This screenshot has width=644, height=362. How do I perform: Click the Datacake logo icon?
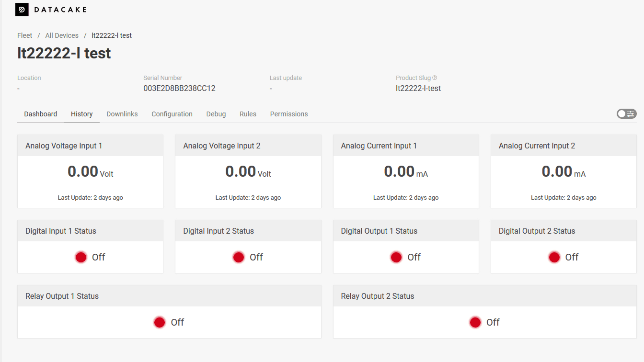pyautogui.click(x=22, y=10)
